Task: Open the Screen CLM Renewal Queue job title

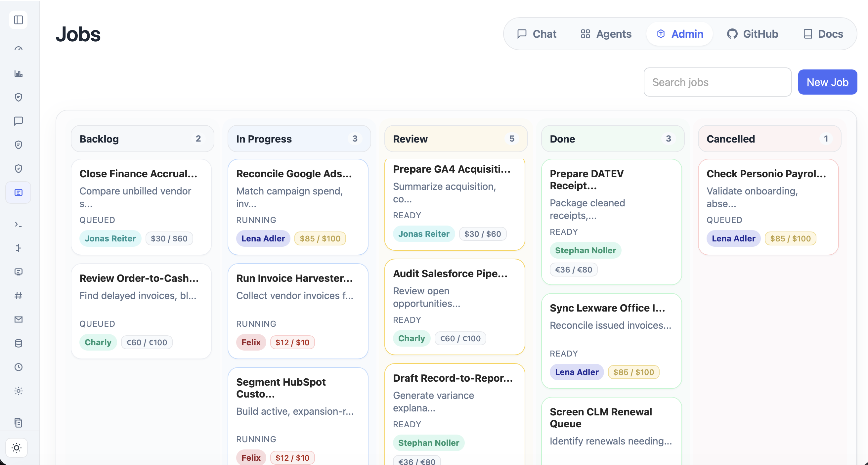Action: (x=601, y=417)
